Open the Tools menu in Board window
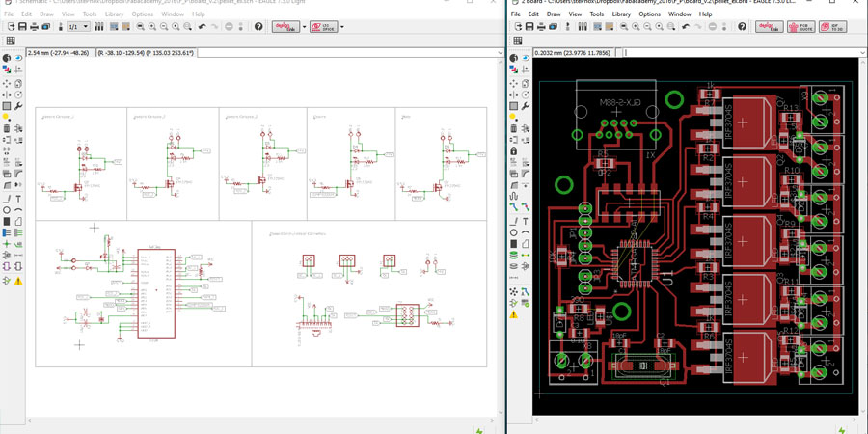The width and height of the screenshot is (868, 434). click(597, 14)
